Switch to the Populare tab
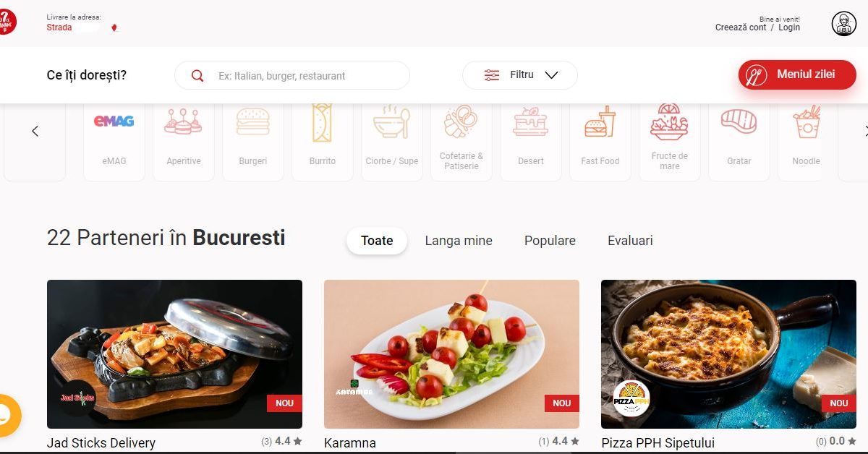The width and height of the screenshot is (868, 454). click(x=550, y=241)
